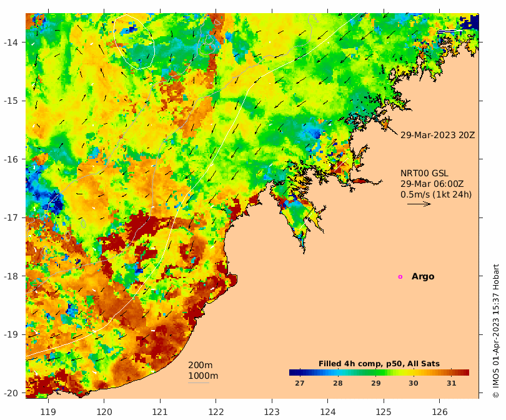Click the dark red end of the colorbar
This screenshot has width=506, height=420.
tap(465, 372)
